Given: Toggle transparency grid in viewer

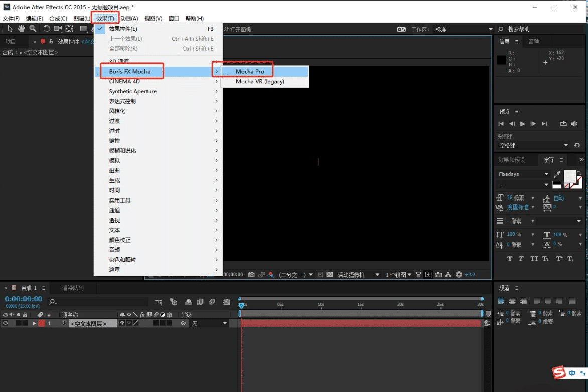Looking at the screenshot, I should click(x=330, y=275).
